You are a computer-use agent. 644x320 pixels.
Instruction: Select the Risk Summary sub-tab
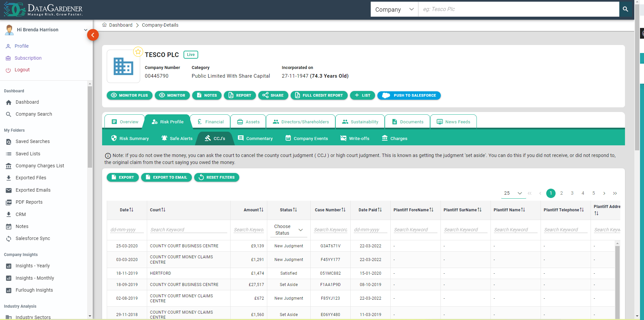[x=130, y=138]
